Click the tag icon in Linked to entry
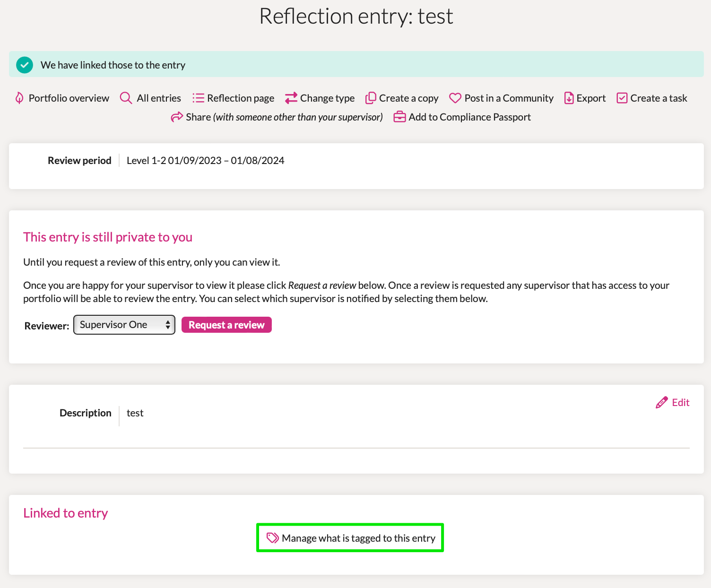This screenshot has width=711, height=588. [272, 538]
